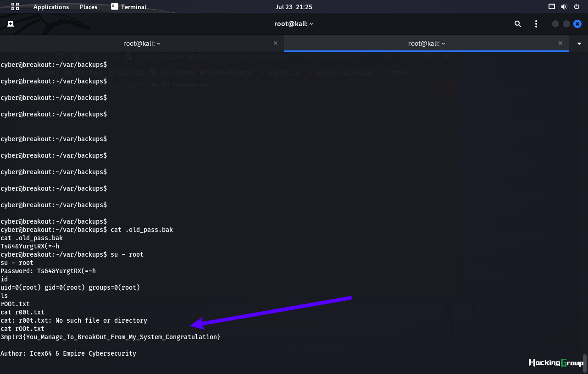Switch to the first root@kali tab
The image size is (588, 374).
142,44
